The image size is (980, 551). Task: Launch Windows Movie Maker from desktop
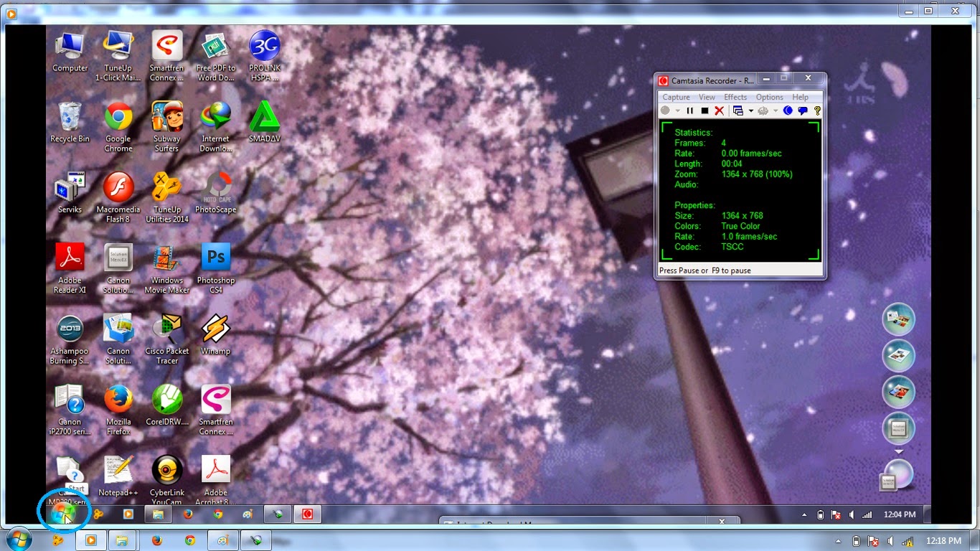pos(166,268)
